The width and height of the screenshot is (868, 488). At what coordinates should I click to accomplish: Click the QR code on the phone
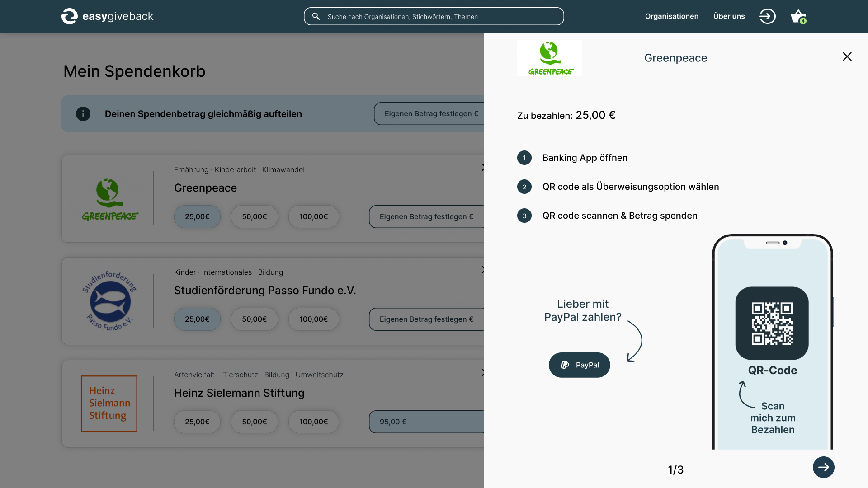click(772, 324)
